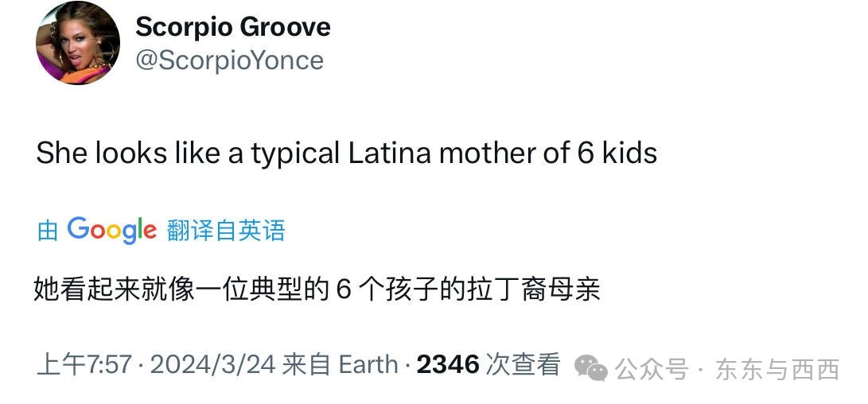Open the 上午7:57 timestamp

(x=84, y=365)
